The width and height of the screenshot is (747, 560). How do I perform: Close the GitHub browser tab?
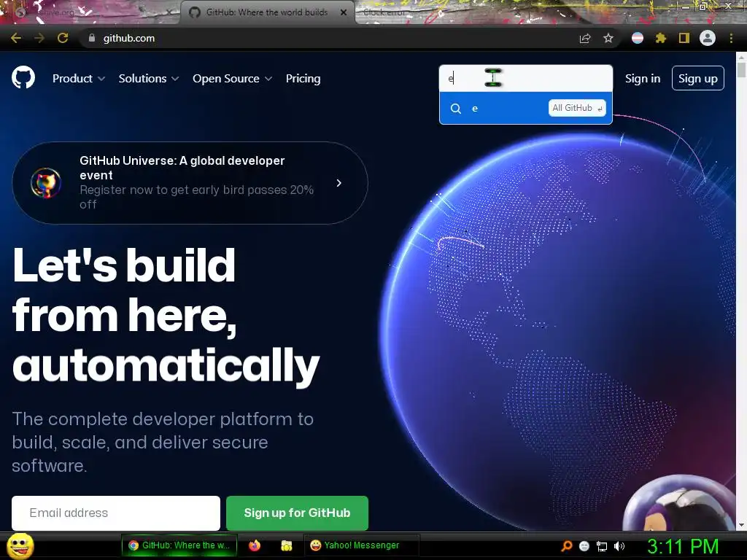(344, 12)
